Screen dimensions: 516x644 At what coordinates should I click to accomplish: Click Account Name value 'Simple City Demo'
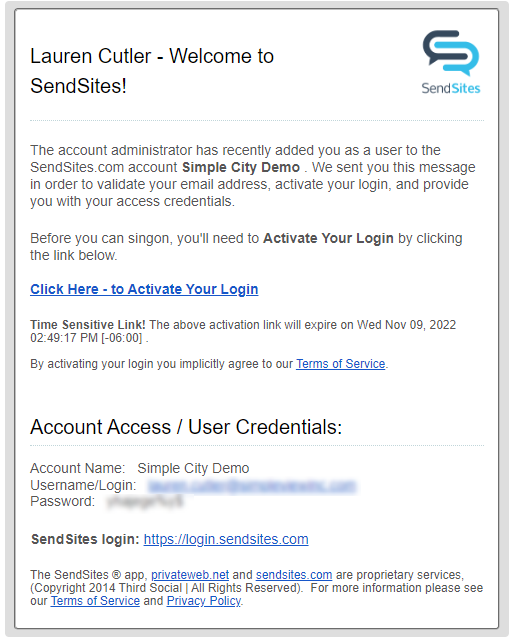[193, 469]
